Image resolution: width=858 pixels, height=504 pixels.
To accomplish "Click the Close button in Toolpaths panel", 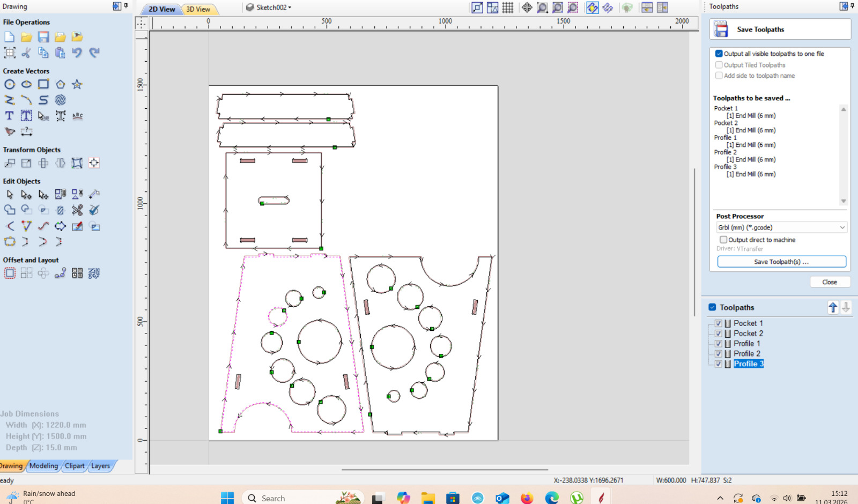I will pyautogui.click(x=830, y=282).
